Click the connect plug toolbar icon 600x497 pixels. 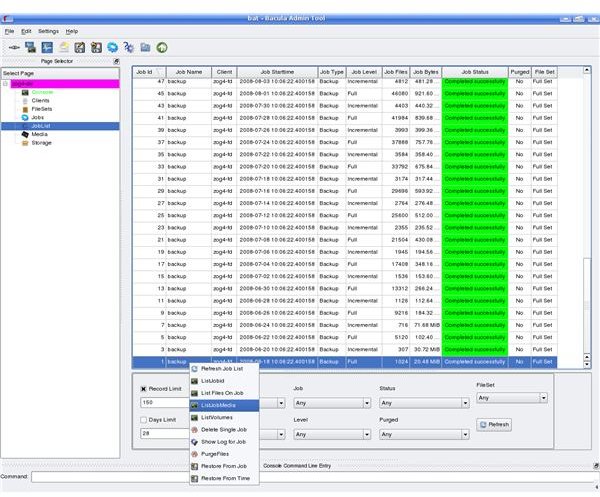pyautogui.click(x=14, y=47)
